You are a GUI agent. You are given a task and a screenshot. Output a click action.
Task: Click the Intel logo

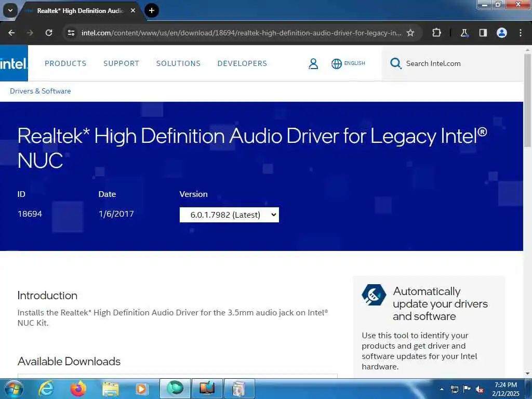[14, 63]
